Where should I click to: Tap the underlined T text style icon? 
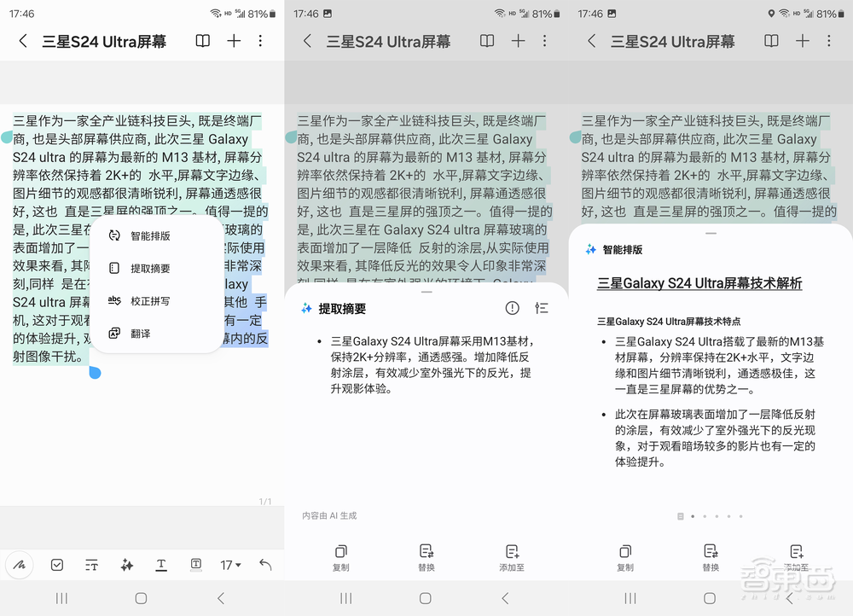coord(160,565)
